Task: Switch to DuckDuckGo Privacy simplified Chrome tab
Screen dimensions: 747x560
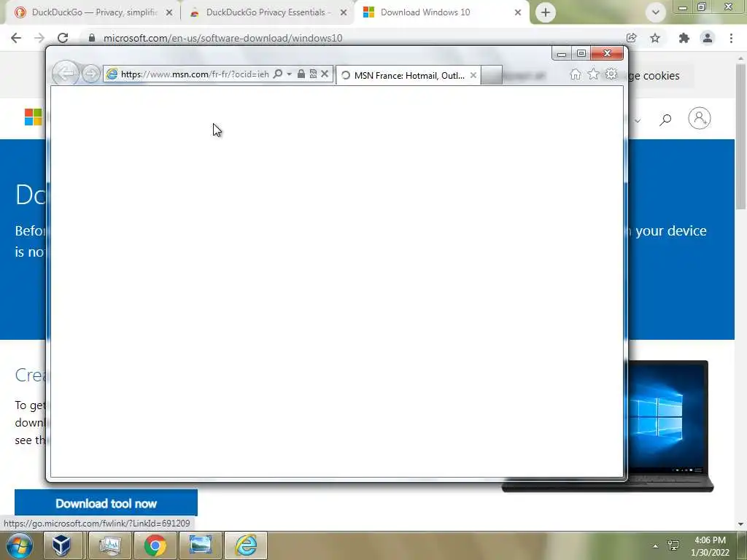Action: click(94, 12)
